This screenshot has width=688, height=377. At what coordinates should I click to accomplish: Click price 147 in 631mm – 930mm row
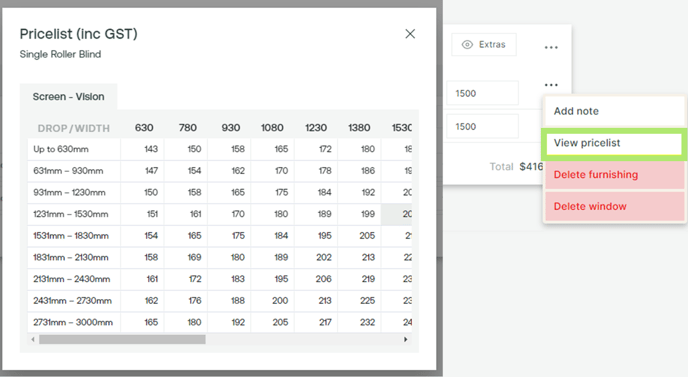click(x=151, y=171)
